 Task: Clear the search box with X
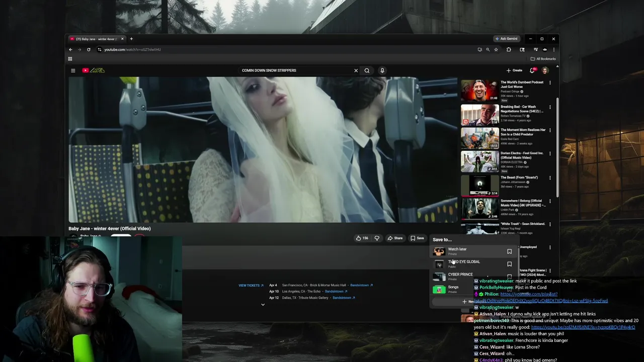(x=356, y=70)
